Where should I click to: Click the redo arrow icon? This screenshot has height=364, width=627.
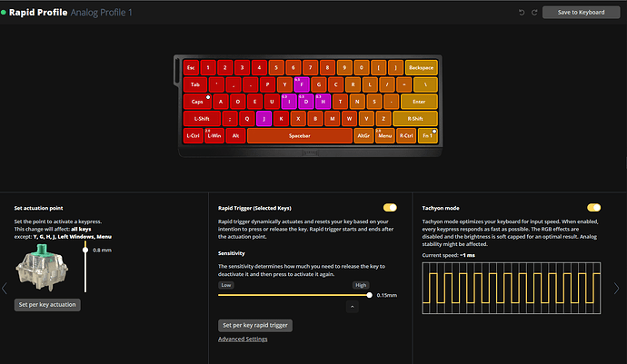click(x=532, y=12)
